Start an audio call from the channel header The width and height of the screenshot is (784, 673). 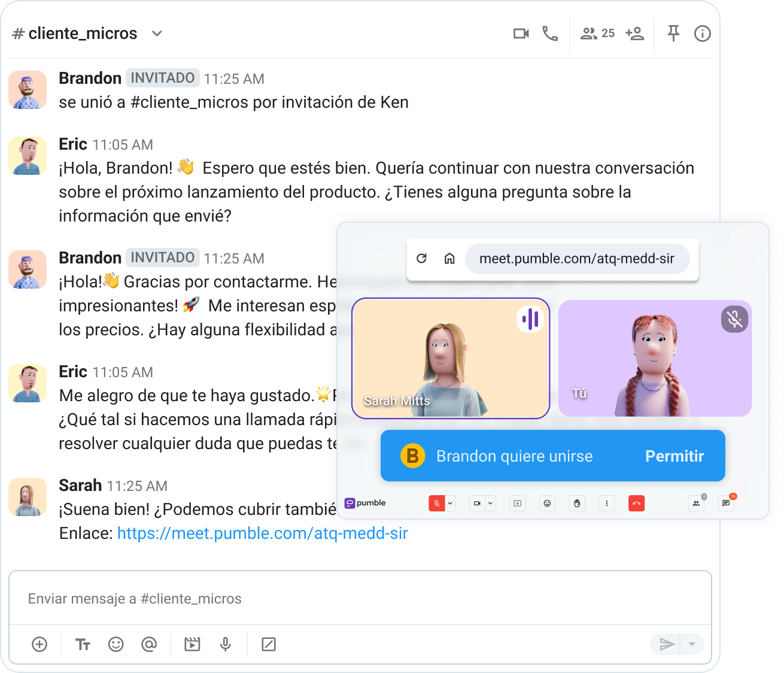pos(550,34)
